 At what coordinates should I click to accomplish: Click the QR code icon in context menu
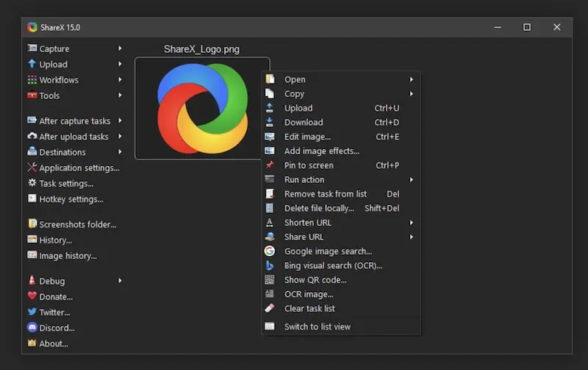[270, 280]
